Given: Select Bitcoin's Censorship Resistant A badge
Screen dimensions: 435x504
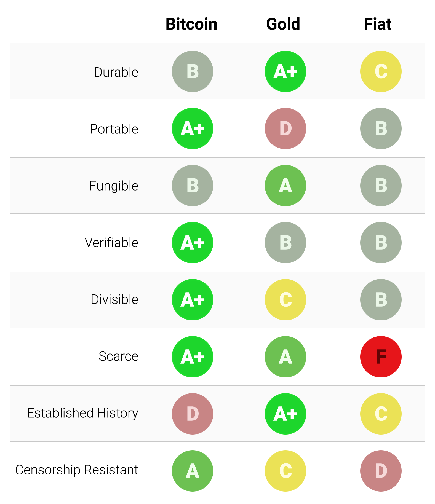Looking at the screenshot, I should pyautogui.click(x=192, y=471).
